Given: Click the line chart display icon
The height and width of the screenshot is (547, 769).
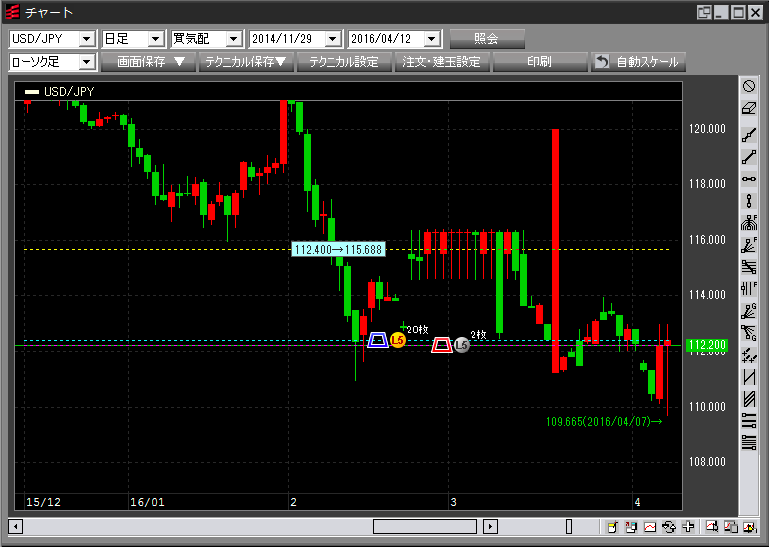Looking at the screenshot, I should 650,527.
